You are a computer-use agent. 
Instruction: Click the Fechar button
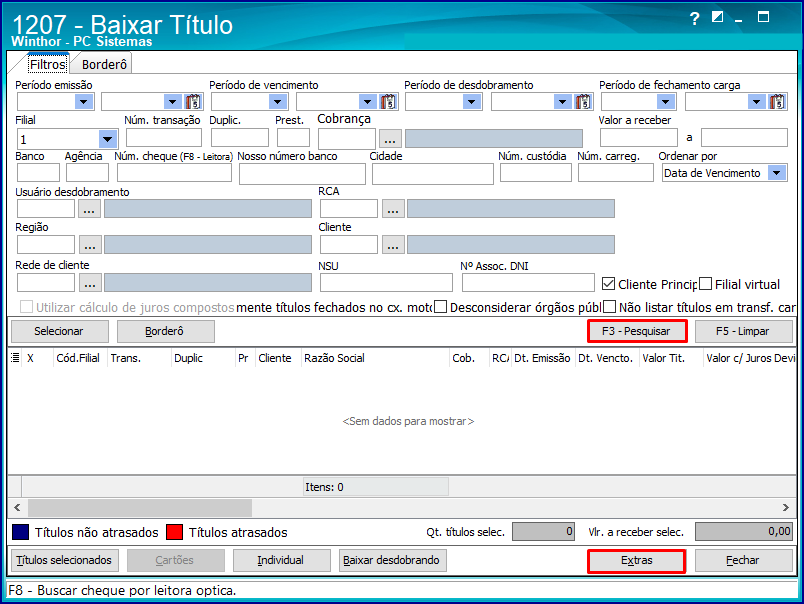(743, 560)
